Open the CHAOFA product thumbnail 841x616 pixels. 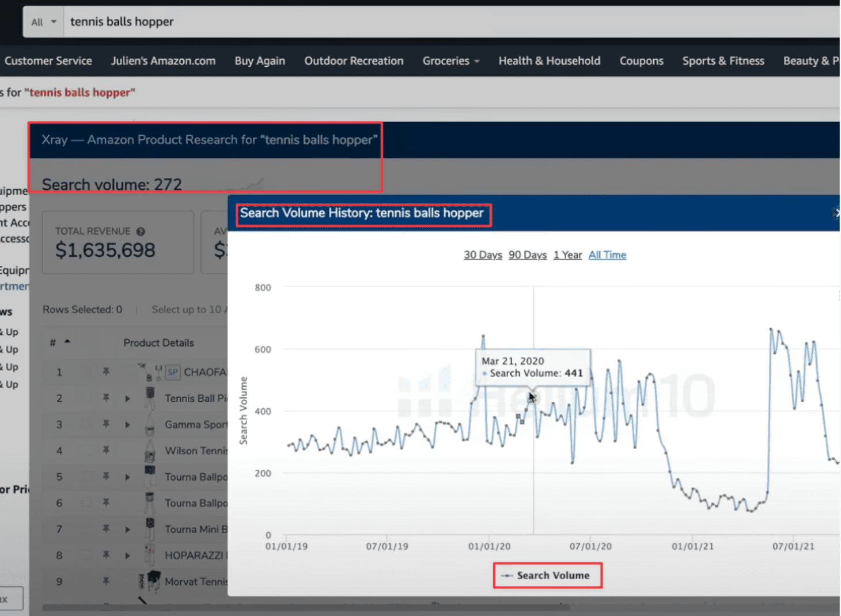pos(150,372)
